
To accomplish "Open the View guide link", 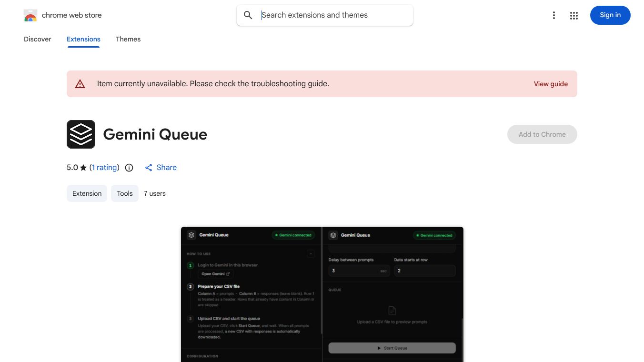I will point(551,84).
